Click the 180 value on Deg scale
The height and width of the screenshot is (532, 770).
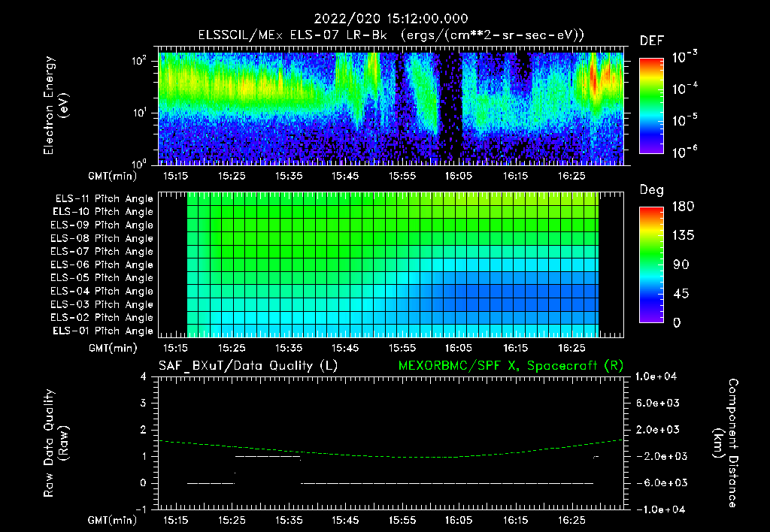(683, 207)
